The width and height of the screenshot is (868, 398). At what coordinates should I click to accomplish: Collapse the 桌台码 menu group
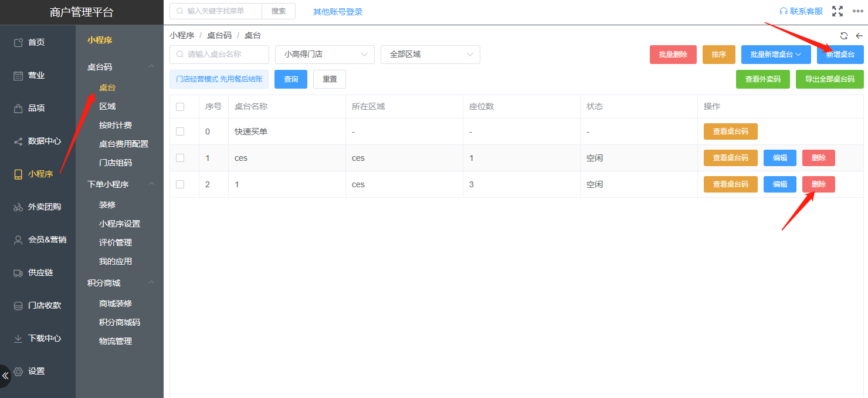click(151, 66)
